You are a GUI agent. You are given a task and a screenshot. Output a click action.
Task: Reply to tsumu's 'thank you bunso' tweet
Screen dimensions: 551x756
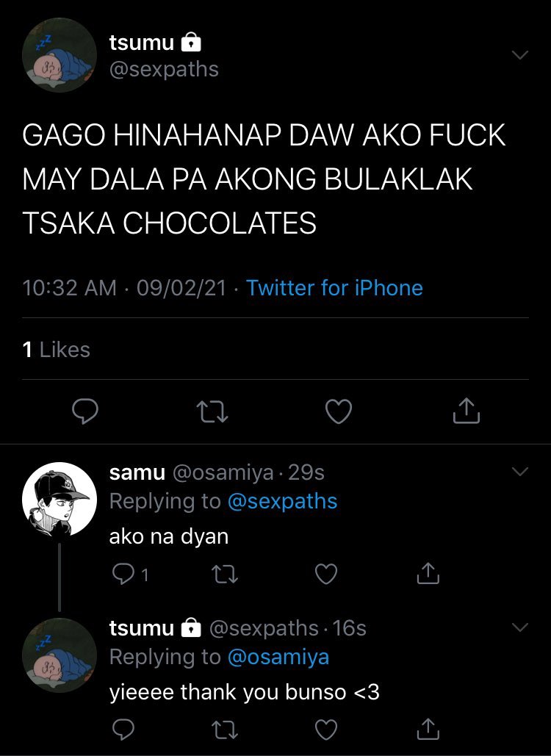click(123, 729)
